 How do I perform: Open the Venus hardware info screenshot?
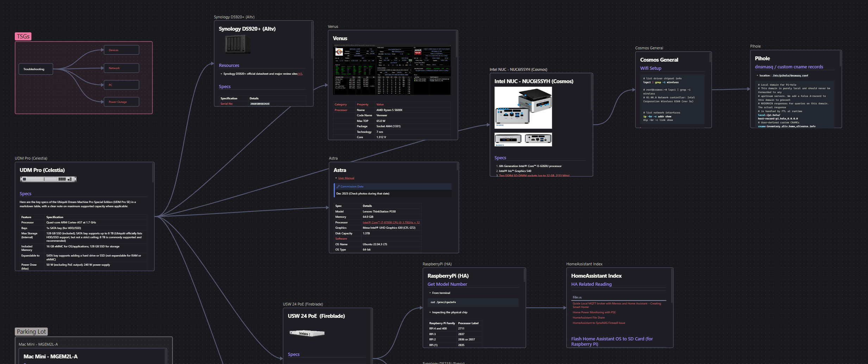click(x=391, y=69)
